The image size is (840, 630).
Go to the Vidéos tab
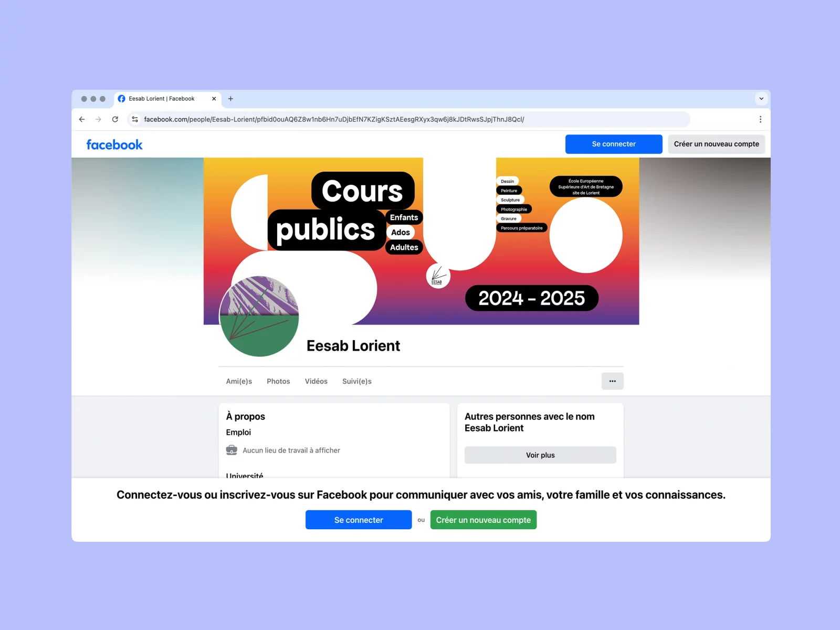(x=316, y=381)
